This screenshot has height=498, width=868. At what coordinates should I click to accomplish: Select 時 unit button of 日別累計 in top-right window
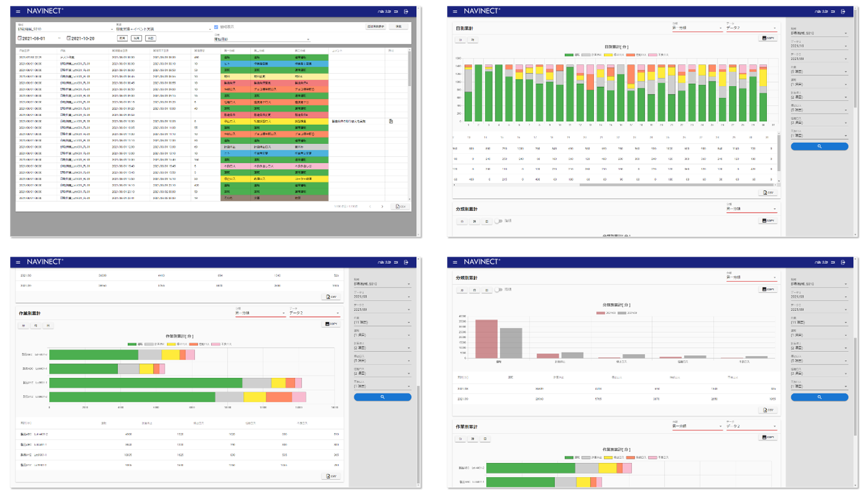(473, 40)
